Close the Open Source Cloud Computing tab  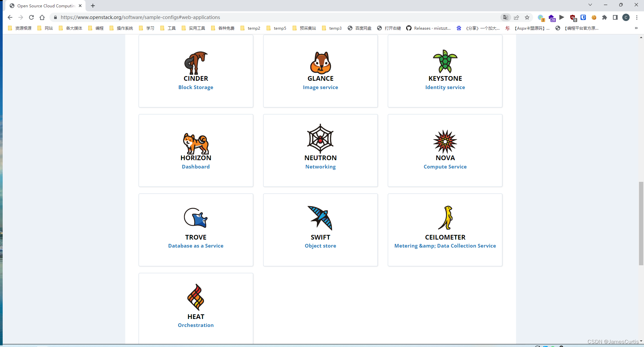point(80,6)
